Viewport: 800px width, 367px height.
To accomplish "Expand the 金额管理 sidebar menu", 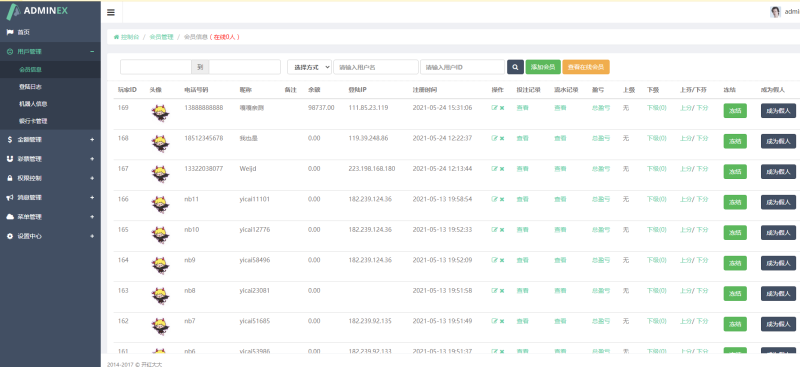I will pos(50,139).
